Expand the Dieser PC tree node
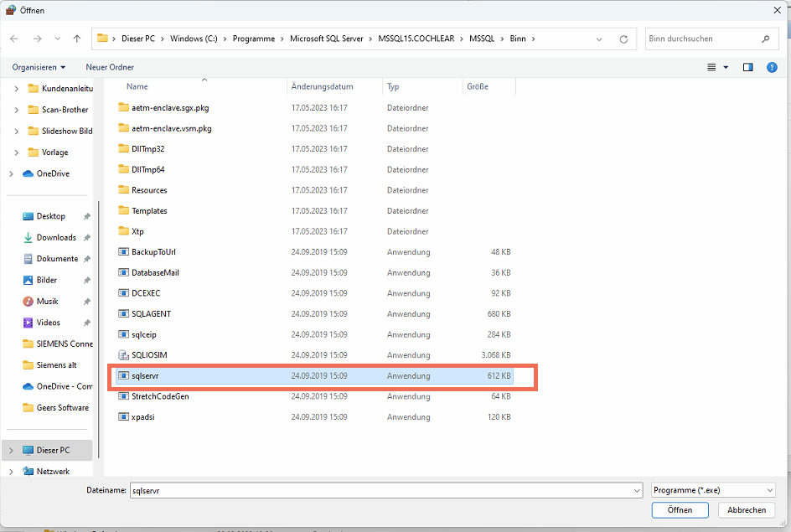 coord(11,451)
